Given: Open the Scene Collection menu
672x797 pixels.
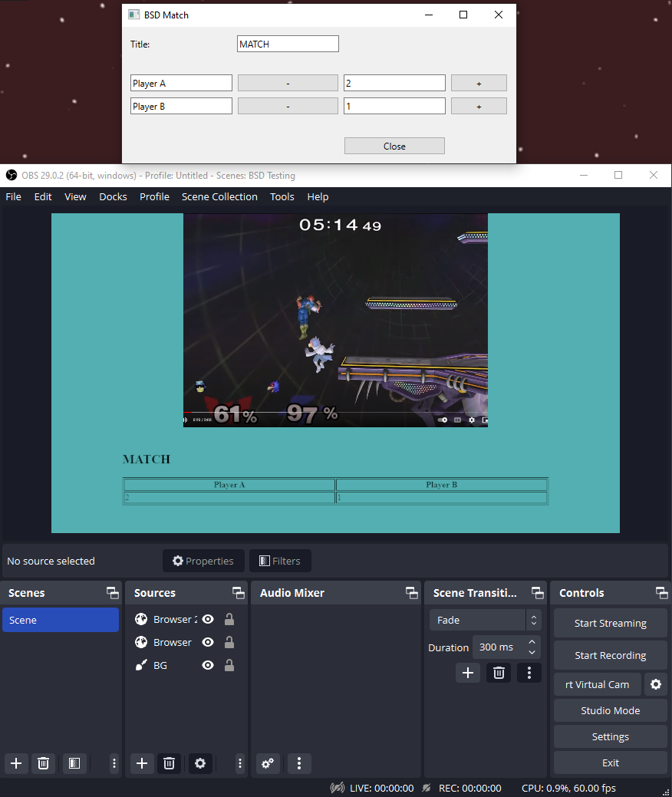Looking at the screenshot, I should 219,196.
